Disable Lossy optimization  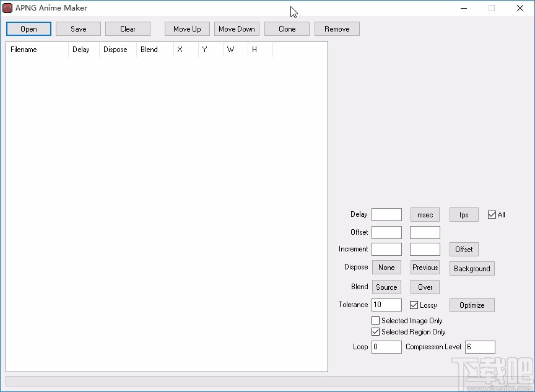click(413, 305)
